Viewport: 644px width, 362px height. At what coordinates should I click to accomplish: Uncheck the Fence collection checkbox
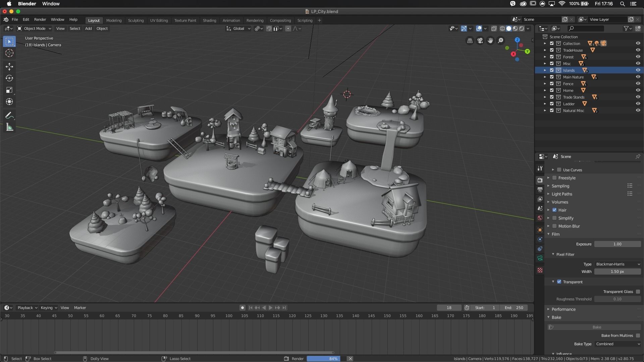(x=552, y=83)
